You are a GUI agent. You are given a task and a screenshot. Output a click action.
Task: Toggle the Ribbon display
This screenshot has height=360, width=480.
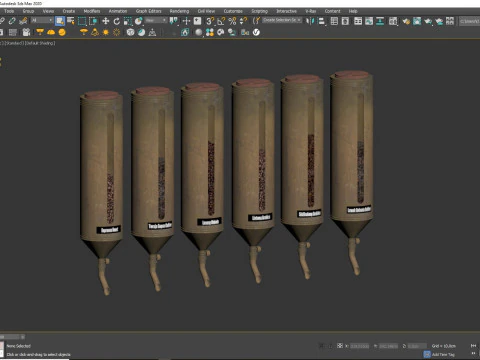pos(358,21)
